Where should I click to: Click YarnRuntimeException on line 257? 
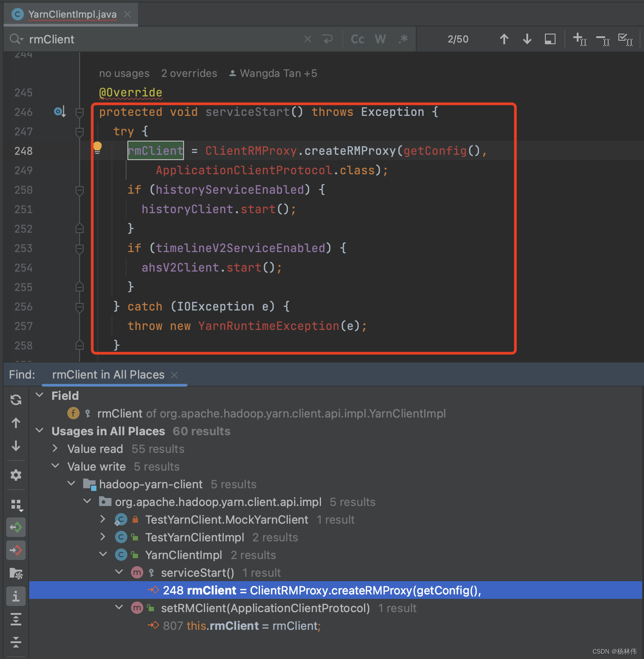pyautogui.click(x=268, y=326)
